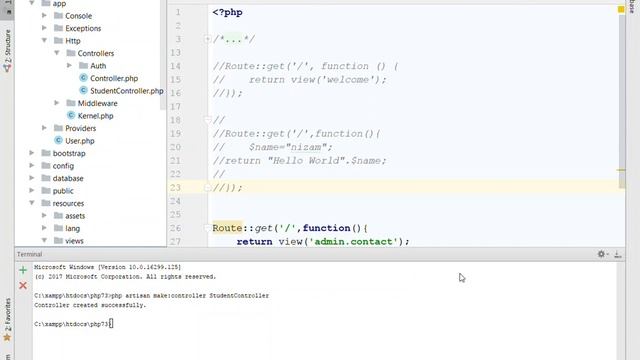This screenshot has width=640, height=360.
Task: Select the Providers folder label
Action: pos(81,128)
